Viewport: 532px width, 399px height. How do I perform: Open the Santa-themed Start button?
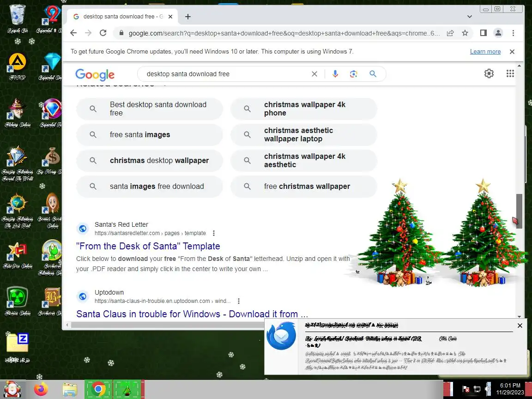12,389
